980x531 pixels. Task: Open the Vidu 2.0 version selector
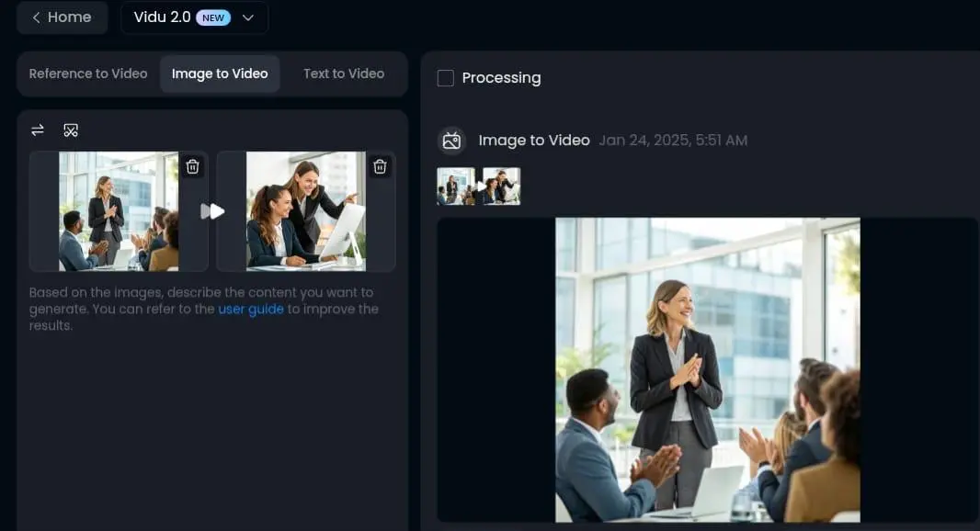pyautogui.click(x=194, y=17)
